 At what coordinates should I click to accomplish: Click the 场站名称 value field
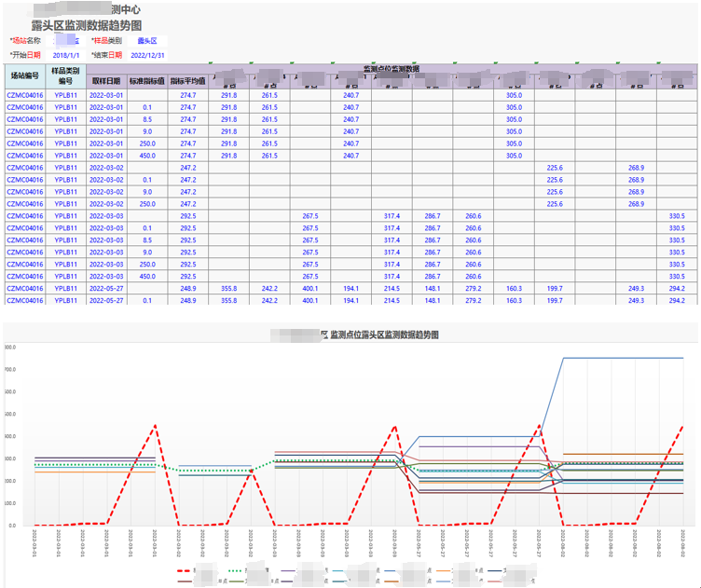(65, 41)
